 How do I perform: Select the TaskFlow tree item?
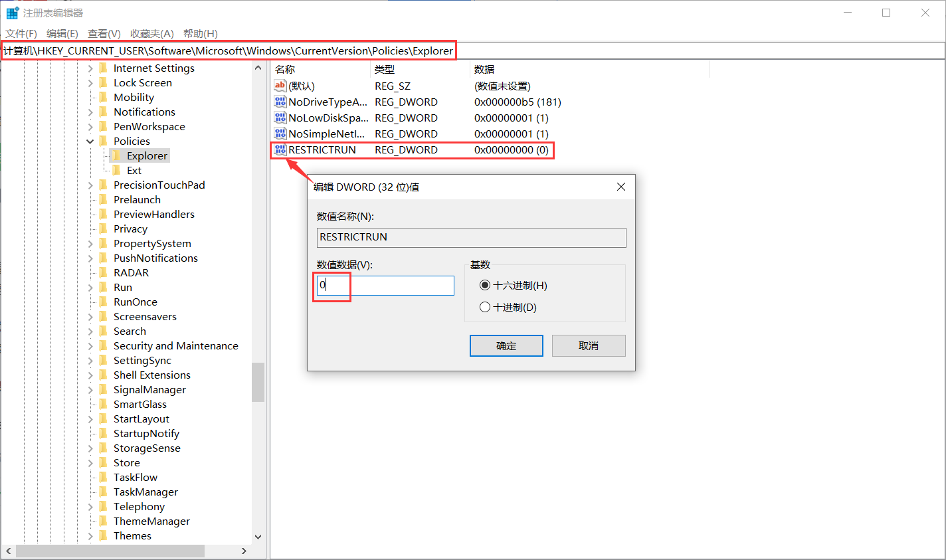click(136, 477)
